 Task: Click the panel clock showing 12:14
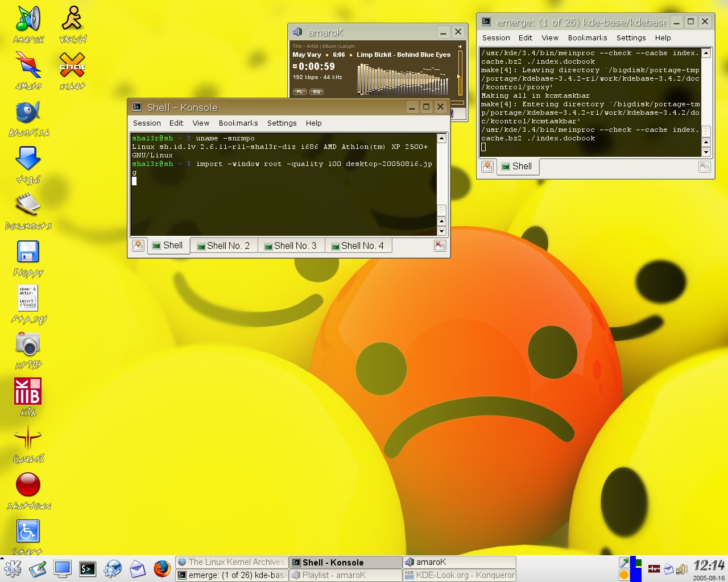tap(709, 566)
